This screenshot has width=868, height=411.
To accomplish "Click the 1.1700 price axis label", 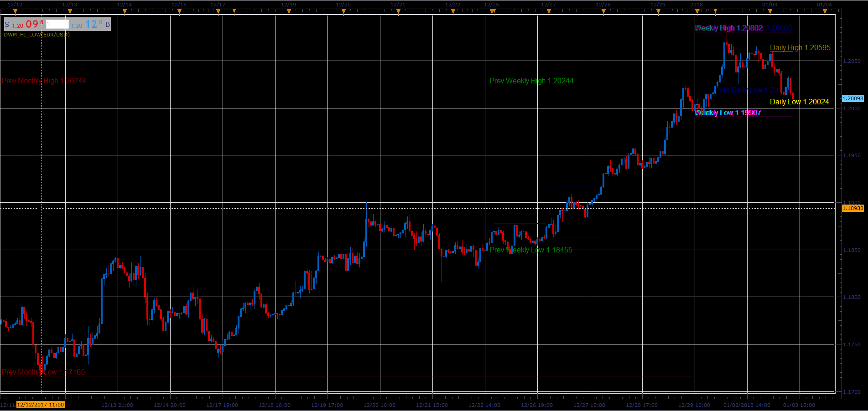I will pyautogui.click(x=852, y=392).
